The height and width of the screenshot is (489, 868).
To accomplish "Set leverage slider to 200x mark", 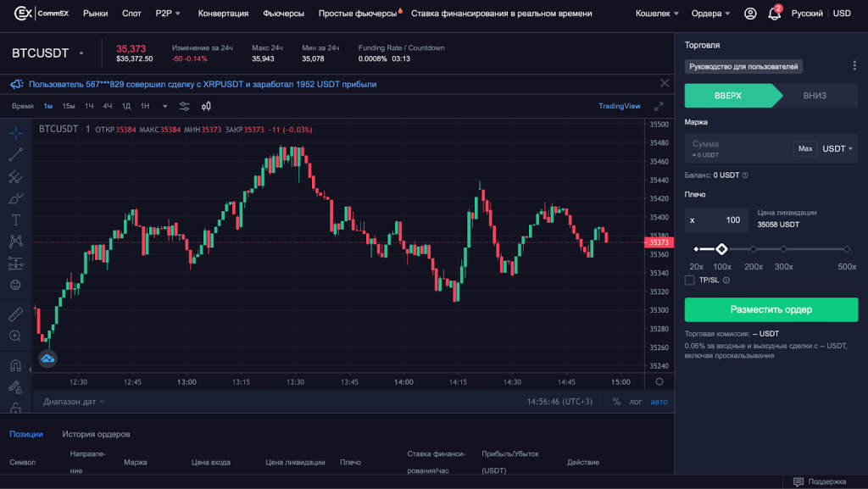I will (x=753, y=249).
